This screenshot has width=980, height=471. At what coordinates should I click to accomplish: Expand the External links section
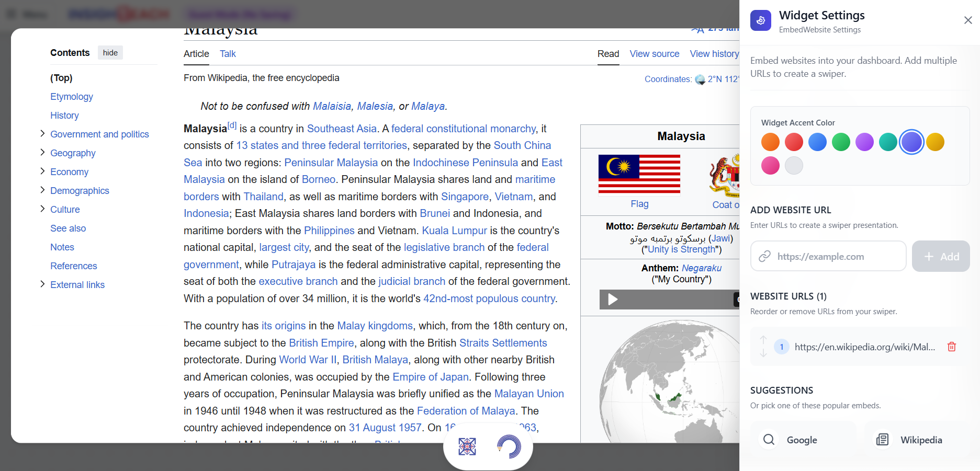[x=42, y=284]
